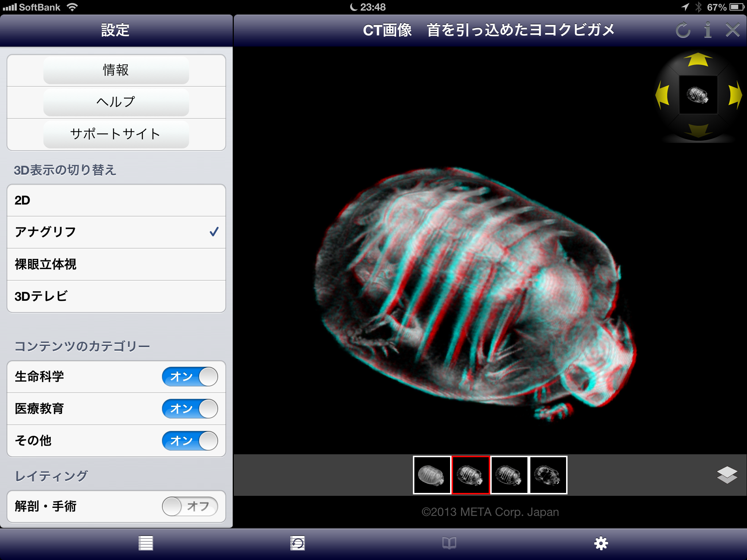The image size is (747, 560).
Task: Rotate view with the up yellow arrow
Action: pos(698,60)
